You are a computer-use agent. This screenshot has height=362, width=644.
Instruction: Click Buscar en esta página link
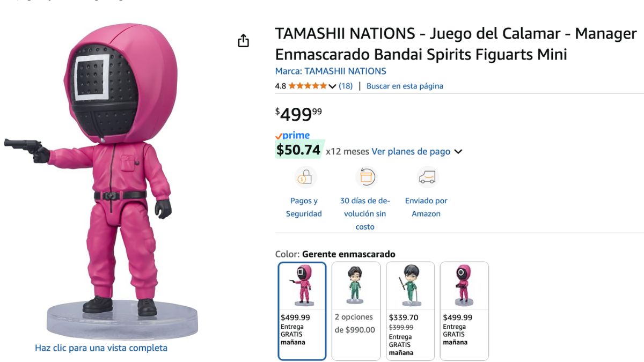coord(405,86)
